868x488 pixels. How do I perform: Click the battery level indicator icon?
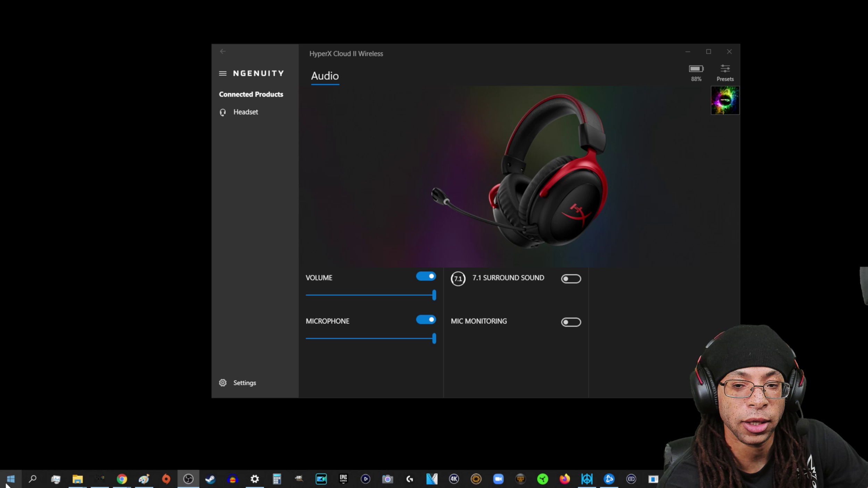pos(696,69)
